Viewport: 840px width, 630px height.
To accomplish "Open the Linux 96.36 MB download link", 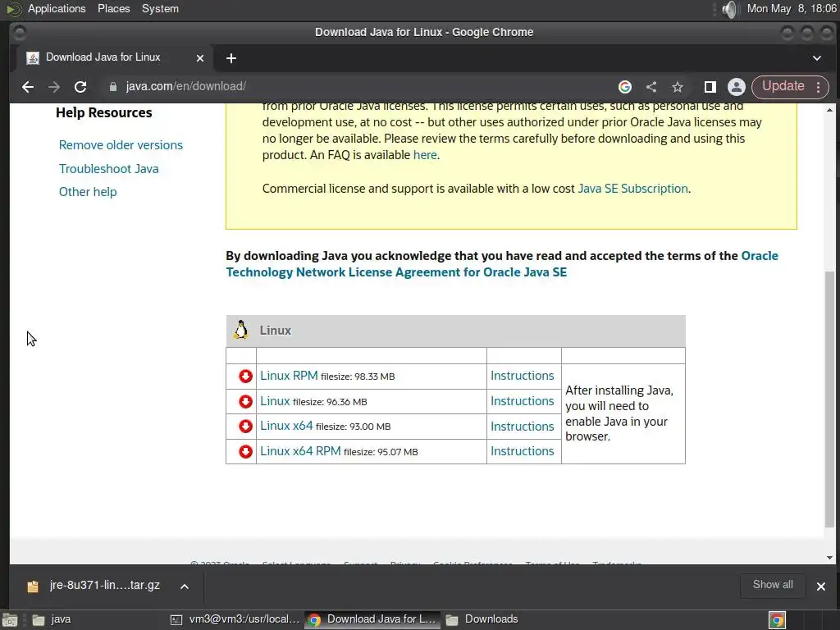I will [275, 400].
